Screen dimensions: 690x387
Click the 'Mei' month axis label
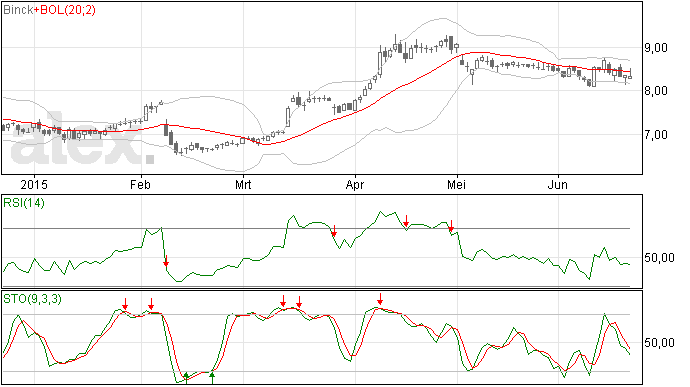(x=456, y=184)
